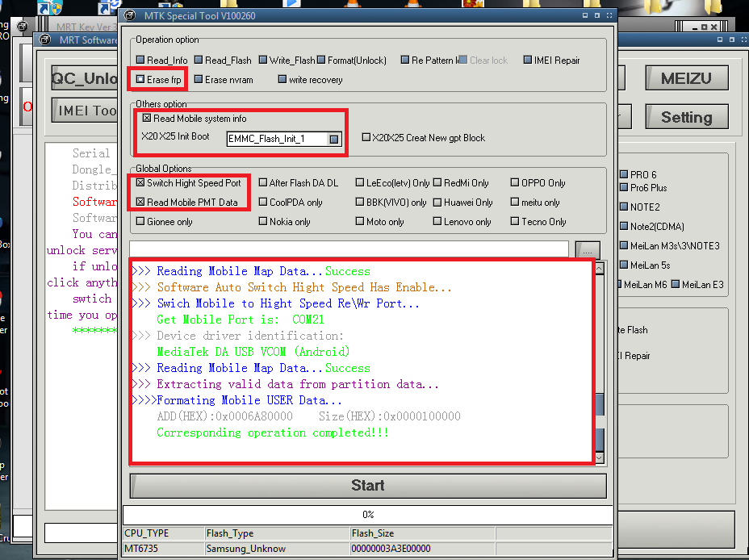Check the Erase frp option

[x=140, y=79]
